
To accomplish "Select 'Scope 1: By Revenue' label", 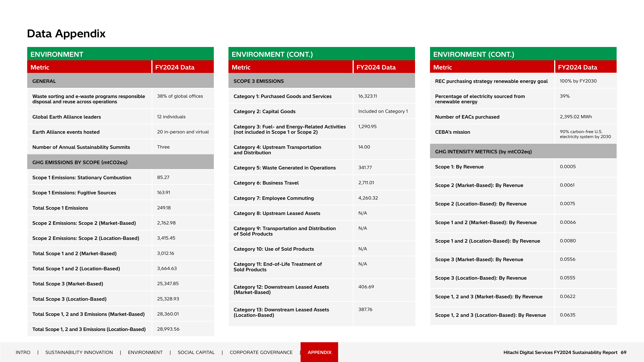I will pos(459,167).
